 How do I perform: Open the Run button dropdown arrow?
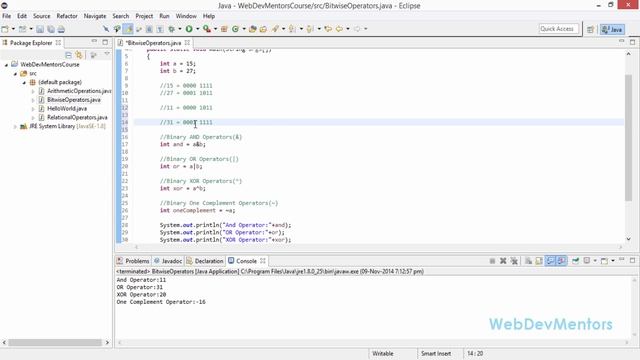tap(198, 29)
